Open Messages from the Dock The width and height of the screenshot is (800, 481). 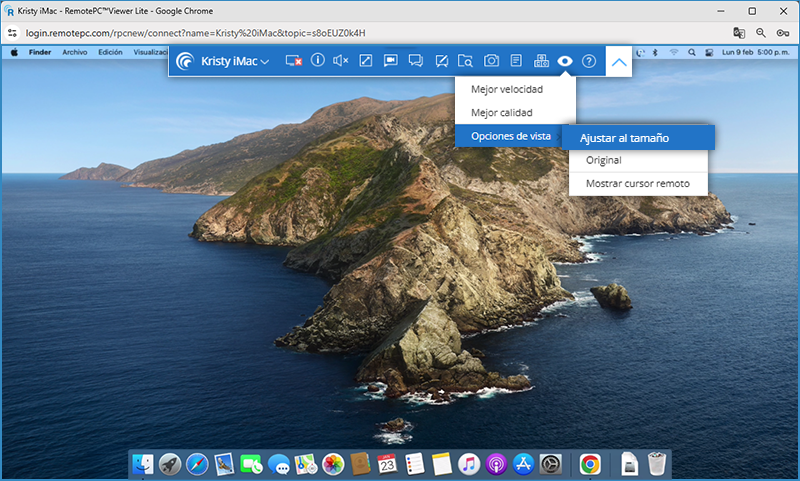279,464
